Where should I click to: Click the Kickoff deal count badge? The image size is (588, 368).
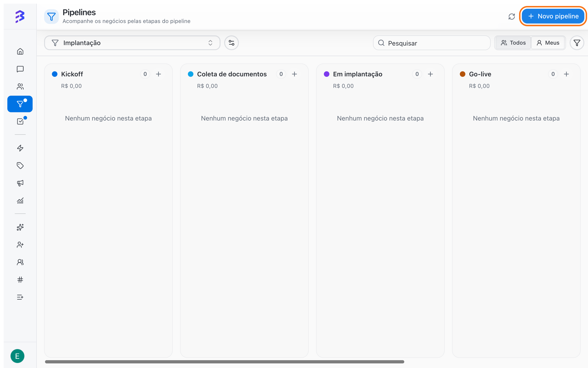145,74
